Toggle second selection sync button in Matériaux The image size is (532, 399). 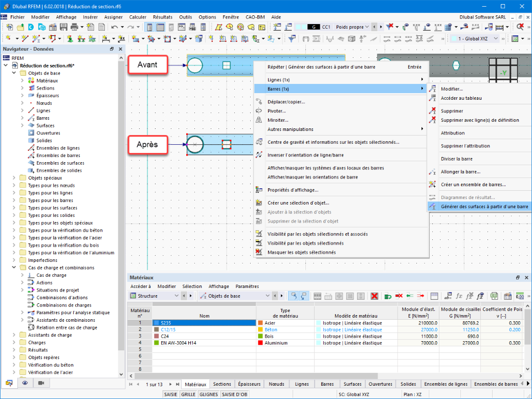(303, 296)
